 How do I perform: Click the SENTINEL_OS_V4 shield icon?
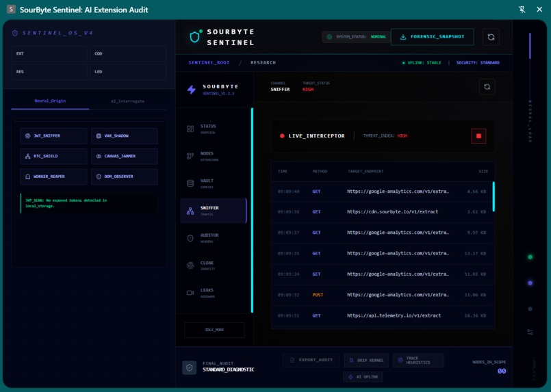(15, 33)
